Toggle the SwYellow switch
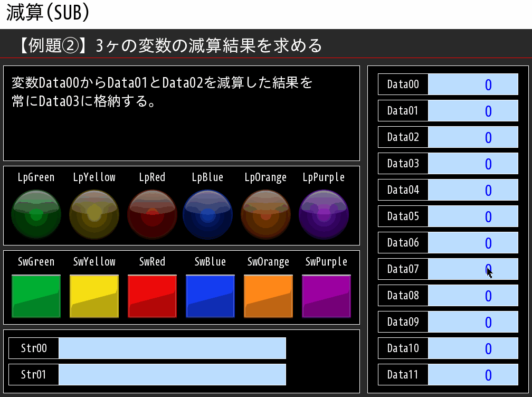Screen dimensions: 532x397 pyautogui.click(x=94, y=296)
